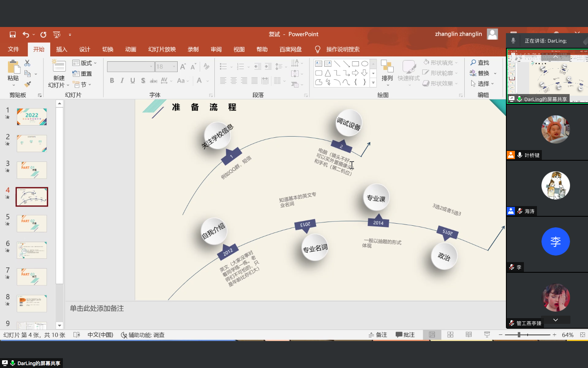Toggle the 批注 comments pane

pyautogui.click(x=405, y=335)
